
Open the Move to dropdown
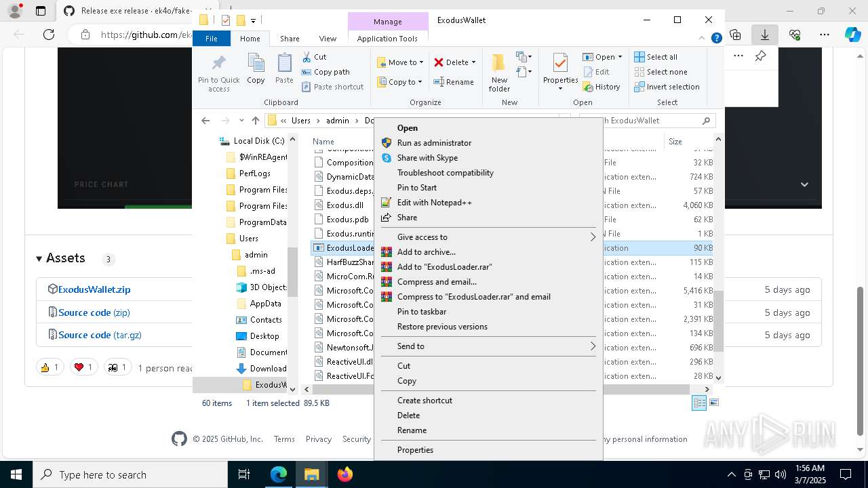(400, 62)
